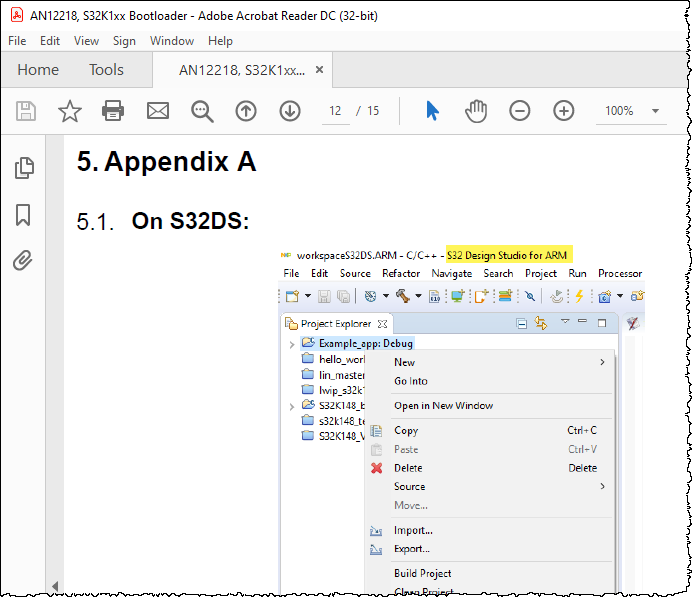Image resolution: width=693 pixels, height=597 pixels.
Task: Open the Refactor menu in S32DS figure
Action: coord(401,274)
